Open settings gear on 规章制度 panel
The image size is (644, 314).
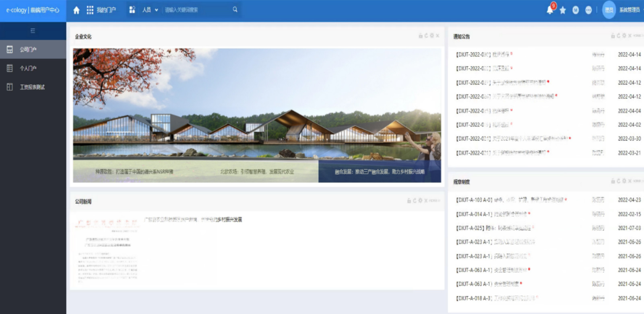coord(624,181)
